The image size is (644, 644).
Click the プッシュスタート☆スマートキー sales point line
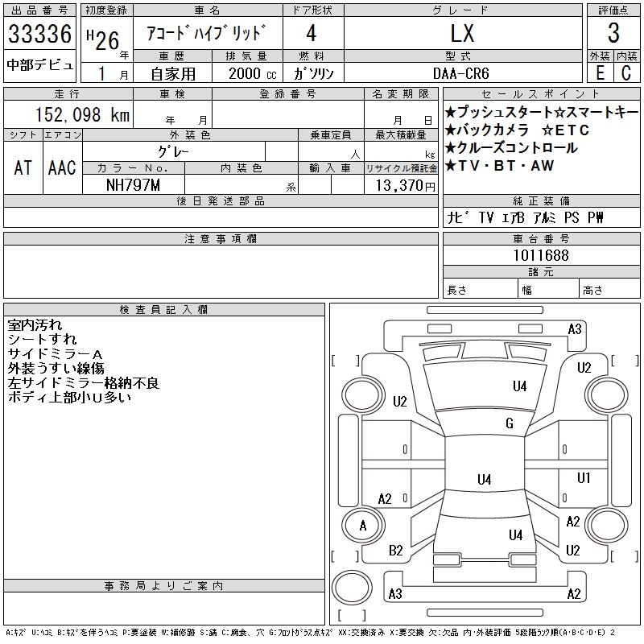[541, 112]
